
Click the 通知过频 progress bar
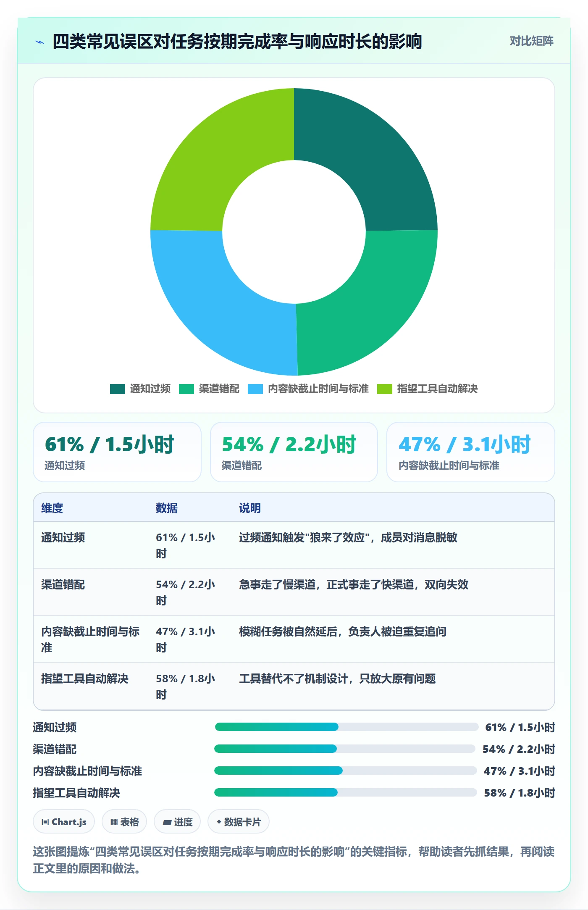click(x=346, y=727)
